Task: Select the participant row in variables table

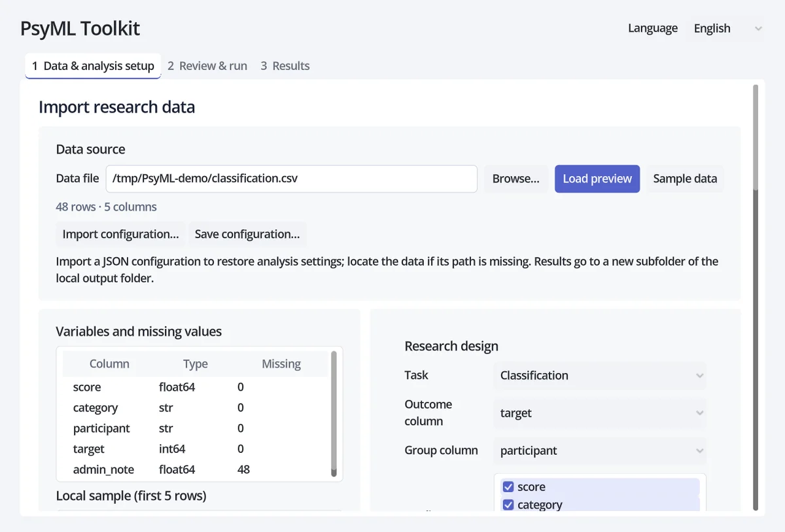Action: tap(196, 429)
